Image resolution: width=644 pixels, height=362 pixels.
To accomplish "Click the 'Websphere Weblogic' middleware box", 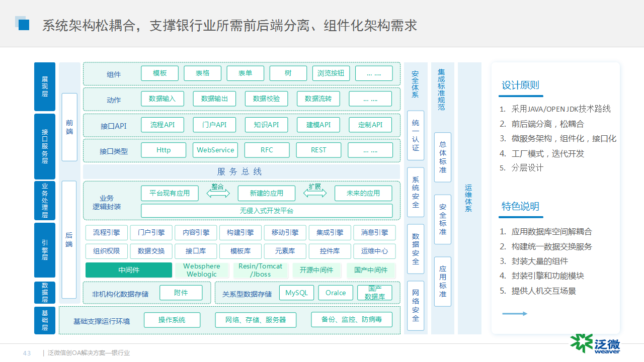I will tap(202, 270).
